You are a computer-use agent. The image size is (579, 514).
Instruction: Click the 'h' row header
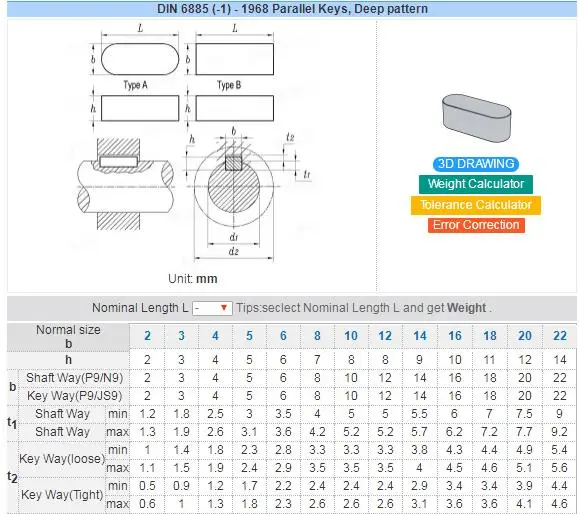pyautogui.click(x=68, y=360)
